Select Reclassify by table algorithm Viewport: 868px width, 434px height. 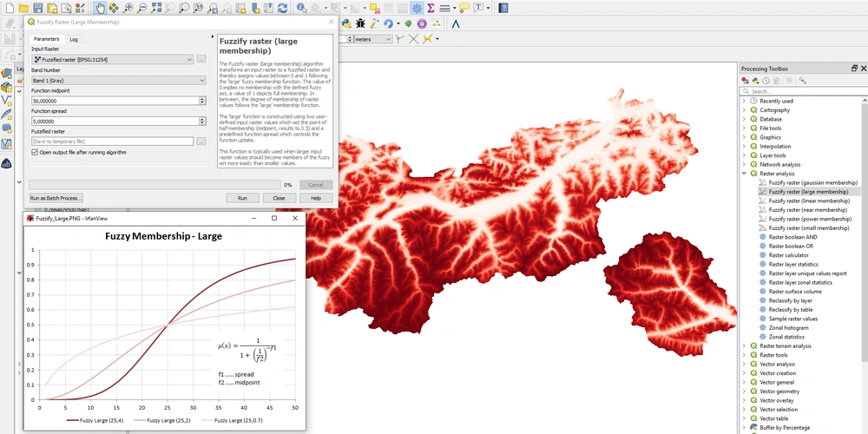[791, 310]
